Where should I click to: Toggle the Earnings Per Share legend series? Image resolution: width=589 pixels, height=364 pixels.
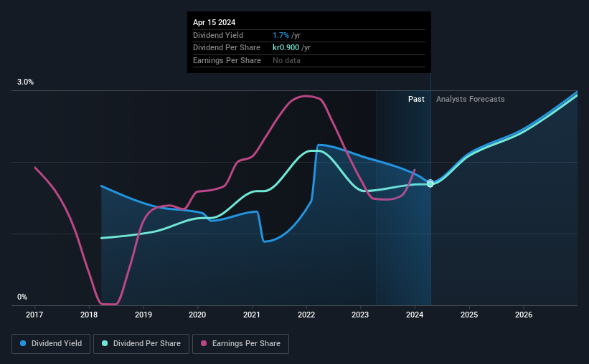coord(240,344)
